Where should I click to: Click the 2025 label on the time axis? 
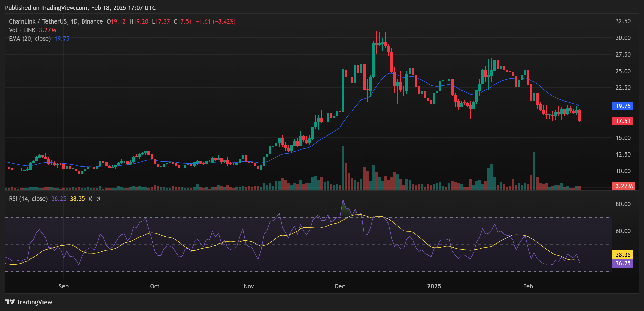(435, 286)
